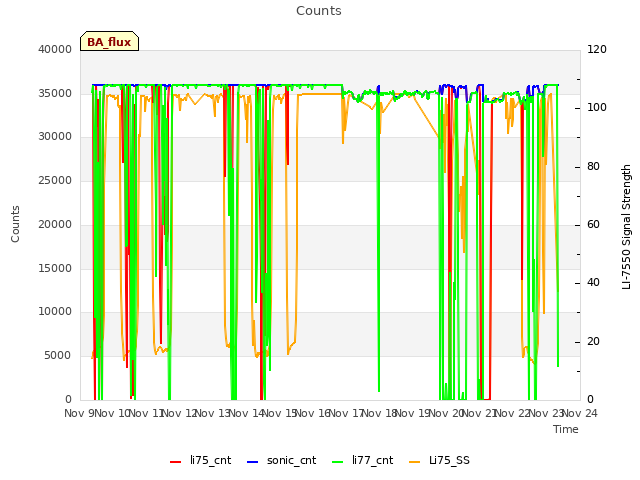Toggle the li75_cnt legend entry
This screenshot has width=640, height=480.
[x=200, y=460]
